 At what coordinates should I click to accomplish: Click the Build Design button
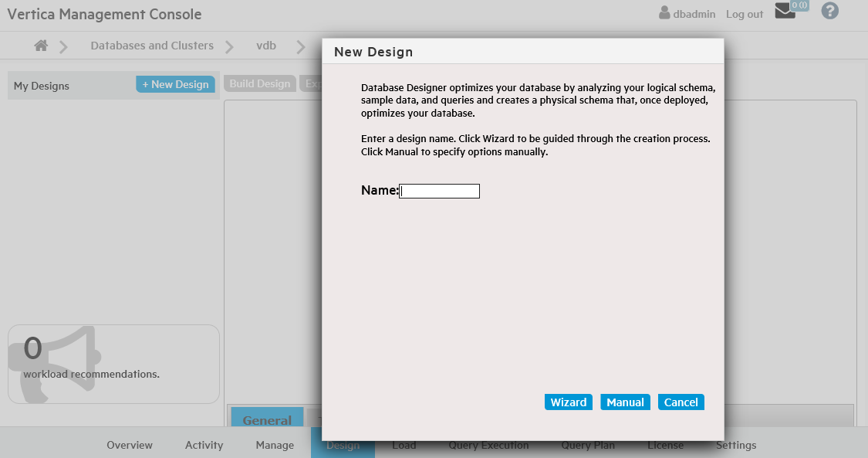pyautogui.click(x=260, y=84)
